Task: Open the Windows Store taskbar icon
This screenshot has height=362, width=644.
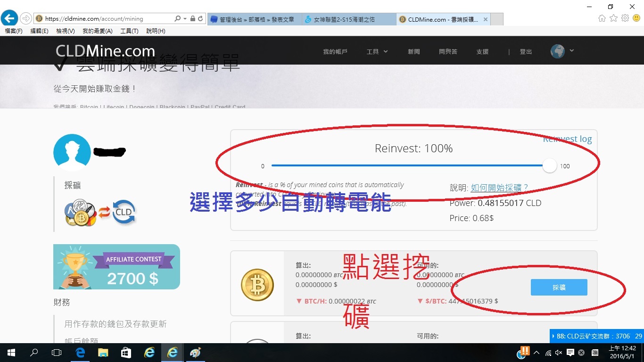Action: point(126,353)
